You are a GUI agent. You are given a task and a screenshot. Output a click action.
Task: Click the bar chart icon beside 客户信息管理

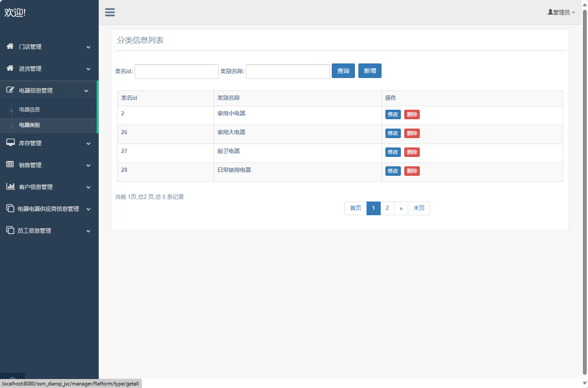pos(10,186)
